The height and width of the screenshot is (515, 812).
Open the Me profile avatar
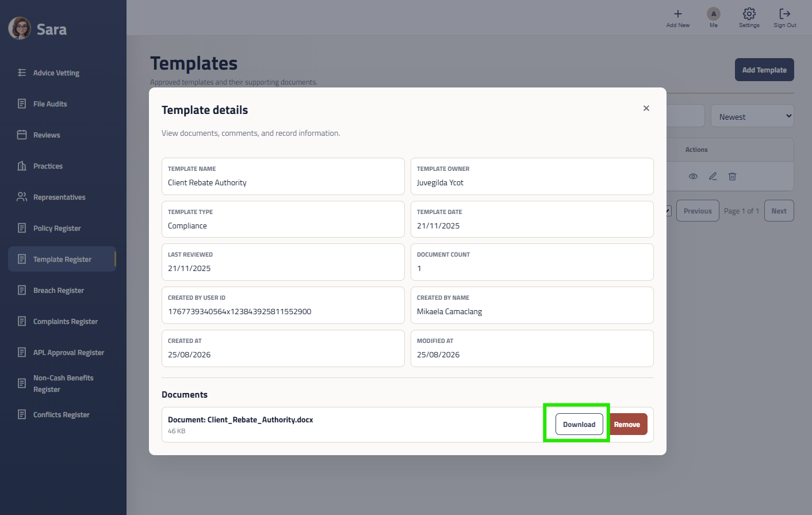click(x=713, y=14)
